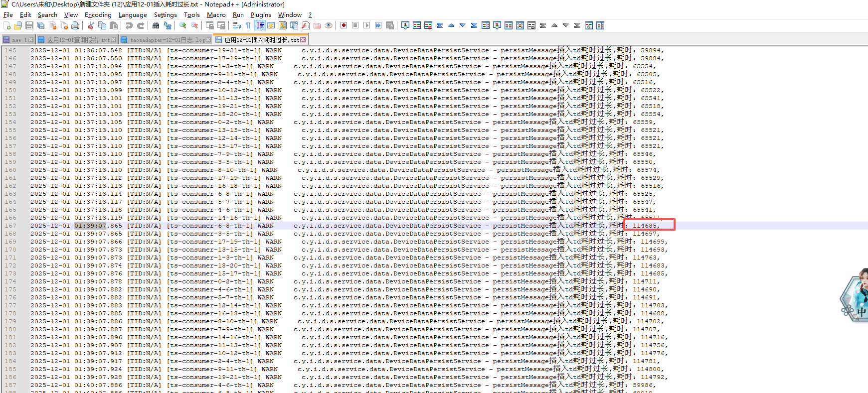Open the Plugins menu
The width and height of the screenshot is (868, 393).
point(261,15)
